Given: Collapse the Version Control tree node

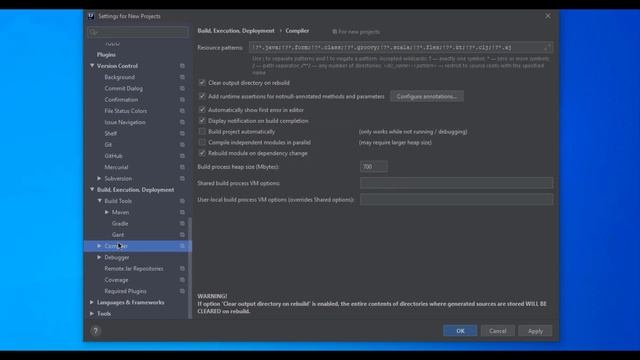Looking at the screenshot, I should coord(92,66).
